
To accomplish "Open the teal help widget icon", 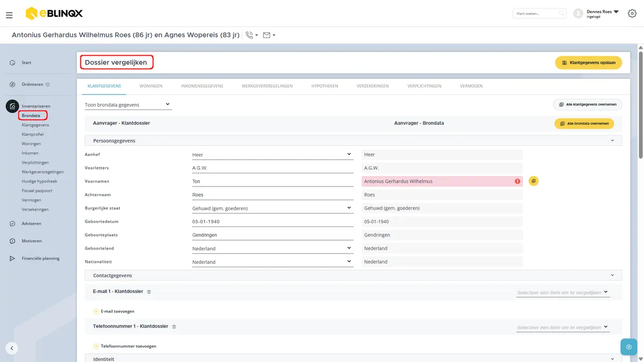I will [x=628, y=347].
